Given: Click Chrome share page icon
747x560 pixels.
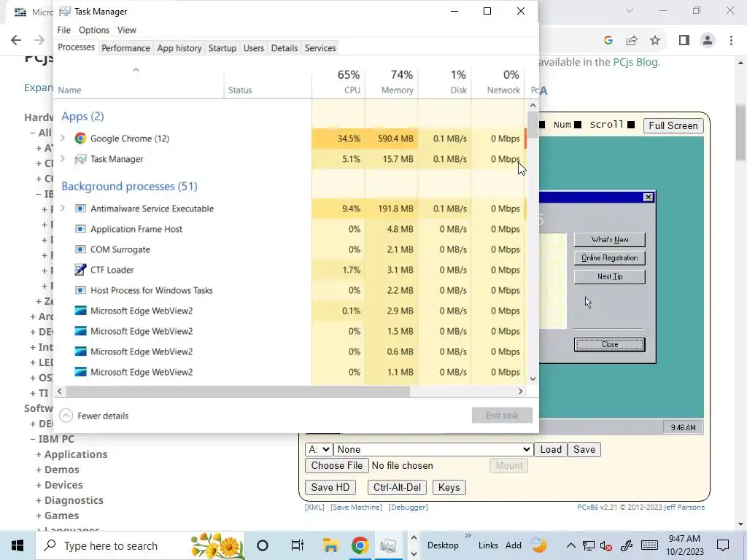Looking at the screenshot, I should [632, 41].
